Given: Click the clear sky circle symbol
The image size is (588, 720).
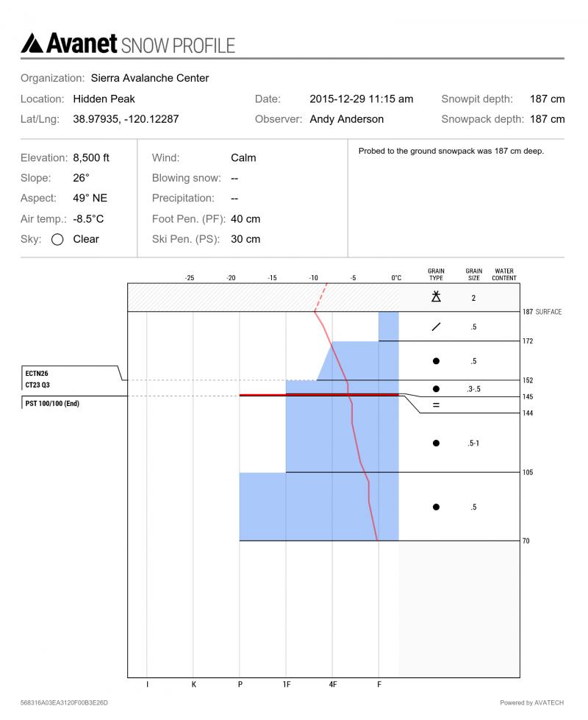Looking at the screenshot, I should click(58, 239).
